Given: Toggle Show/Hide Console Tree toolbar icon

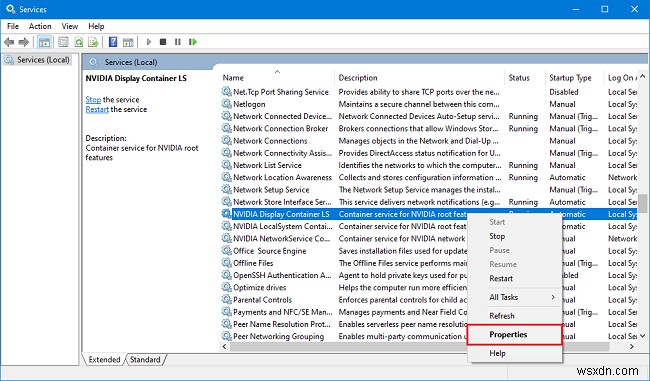Looking at the screenshot, I should pyautogui.click(x=44, y=42).
